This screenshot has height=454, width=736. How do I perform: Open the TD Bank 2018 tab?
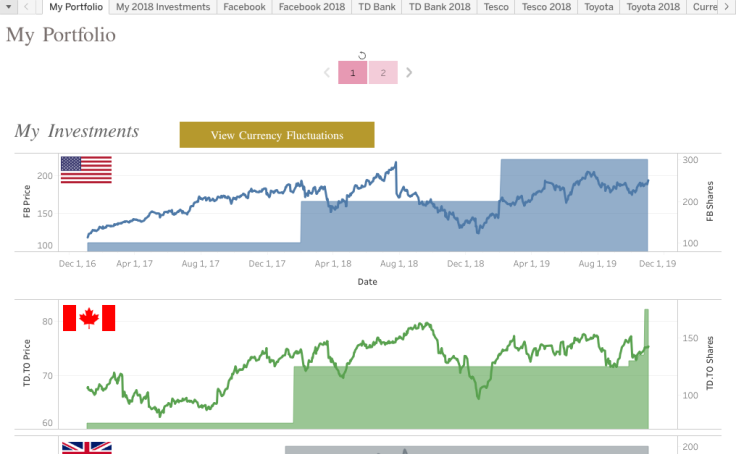click(x=440, y=7)
